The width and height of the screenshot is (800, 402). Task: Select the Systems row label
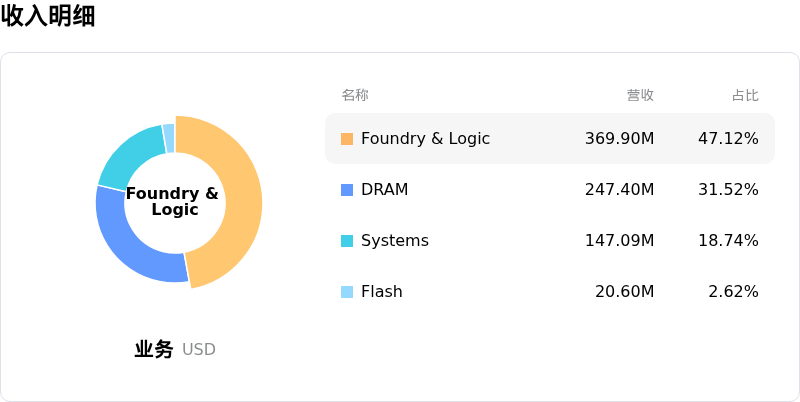click(394, 241)
